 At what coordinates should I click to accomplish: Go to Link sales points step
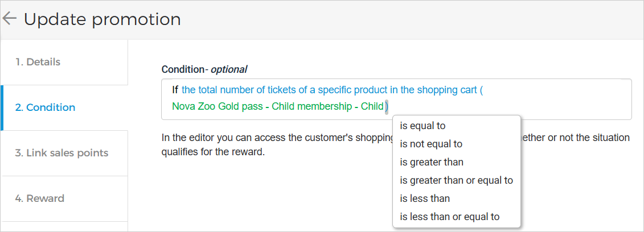point(61,153)
